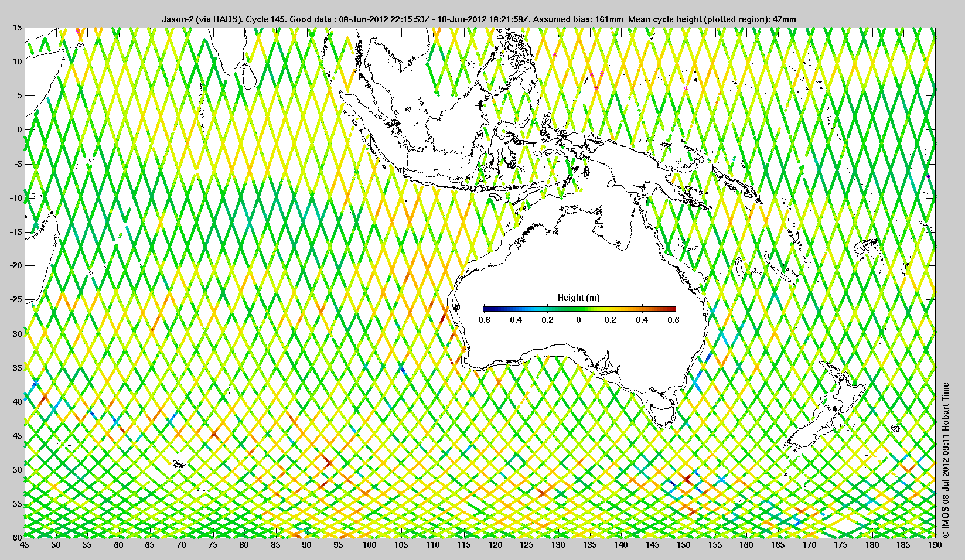Click longitude axis label "140"
This screenshot has height=560, width=965.
click(x=621, y=545)
